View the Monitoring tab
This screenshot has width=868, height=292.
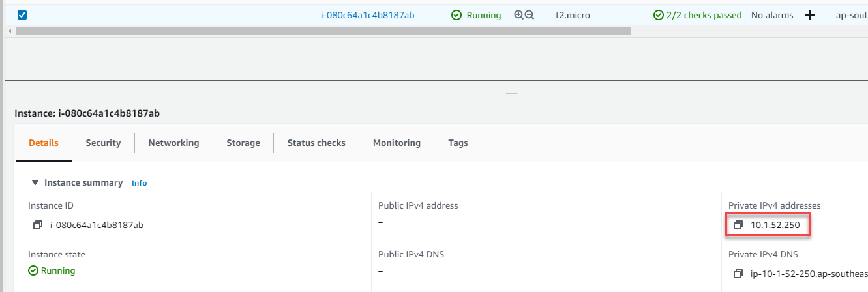click(x=397, y=143)
